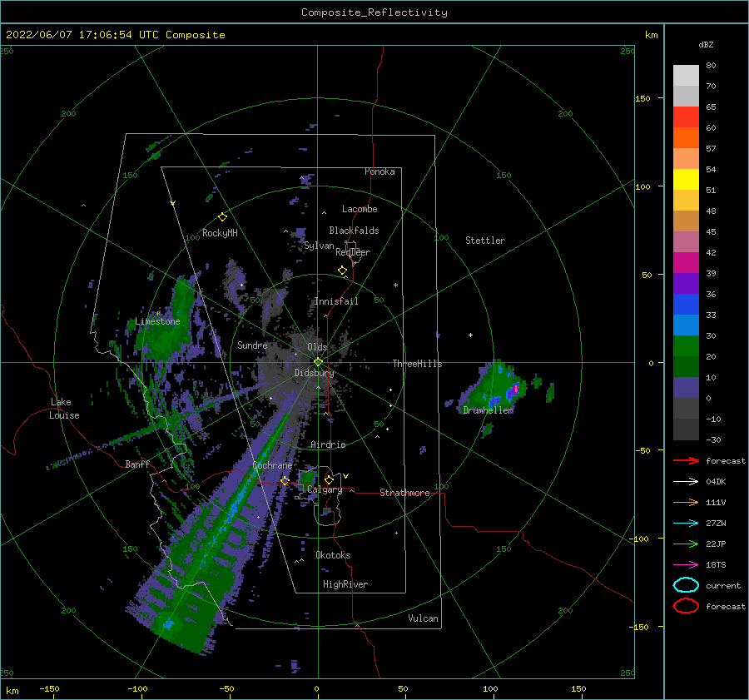Click the dBZ legend heading
This screenshot has height=700, width=749.
706,44
